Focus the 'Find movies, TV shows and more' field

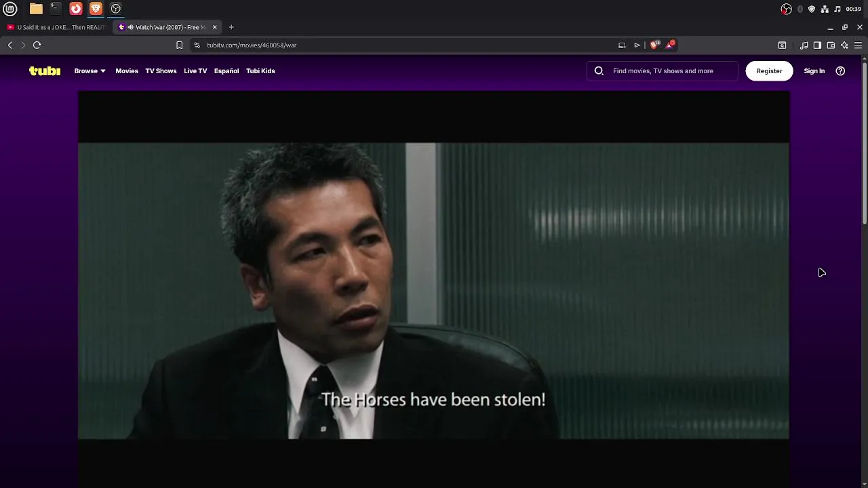pyautogui.click(x=663, y=70)
